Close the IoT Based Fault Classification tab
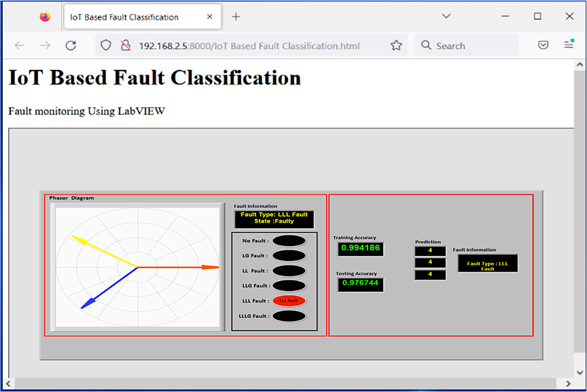This screenshot has width=587, height=392. [x=210, y=17]
